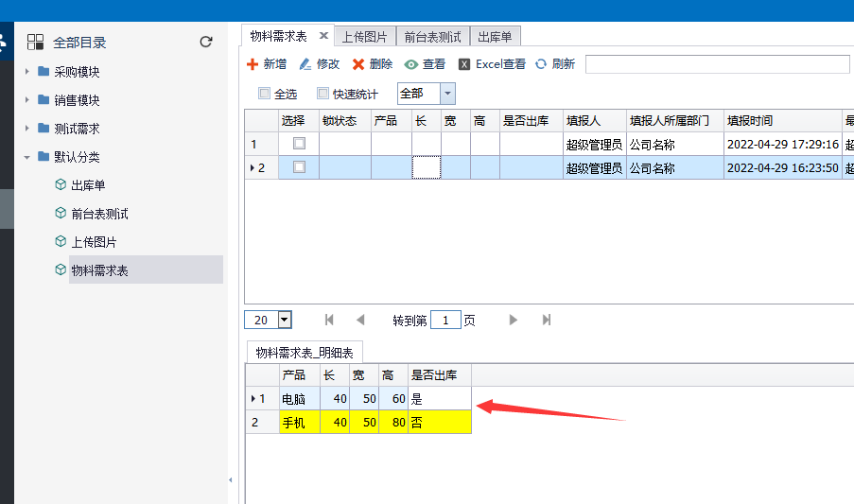Expand the 采购模块 folder

[27, 72]
